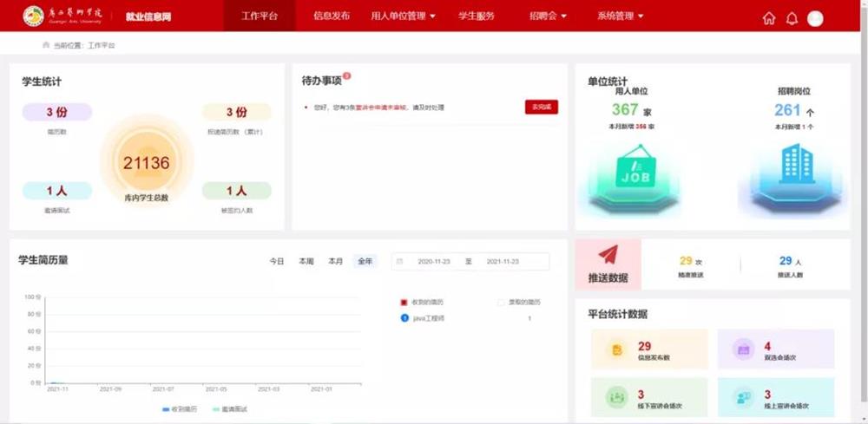Click the university logo emblem
The height and width of the screenshot is (424, 868).
pyautogui.click(x=33, y=16)
